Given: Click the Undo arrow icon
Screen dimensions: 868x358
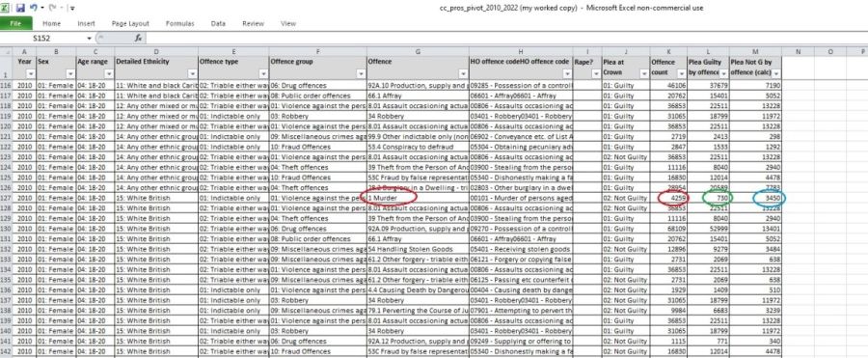Looking at the screenshot, I should pos(34,9).
